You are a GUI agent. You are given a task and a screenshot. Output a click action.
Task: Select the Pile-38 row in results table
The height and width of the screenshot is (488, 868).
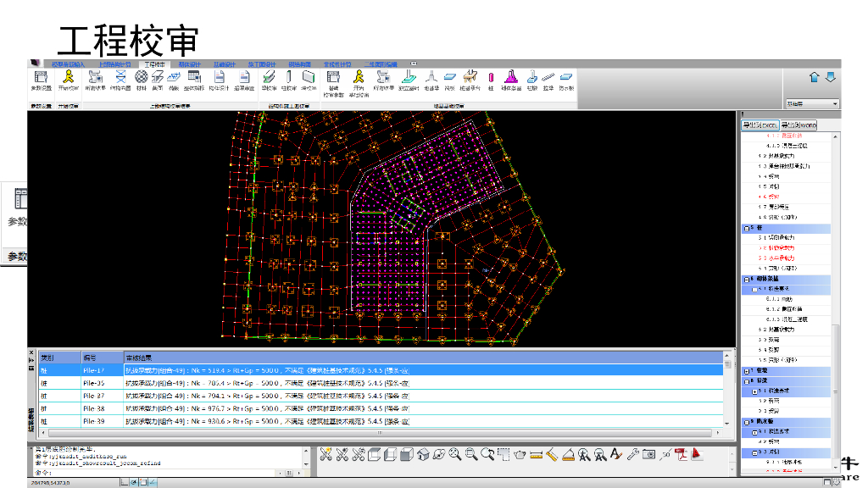93,408
